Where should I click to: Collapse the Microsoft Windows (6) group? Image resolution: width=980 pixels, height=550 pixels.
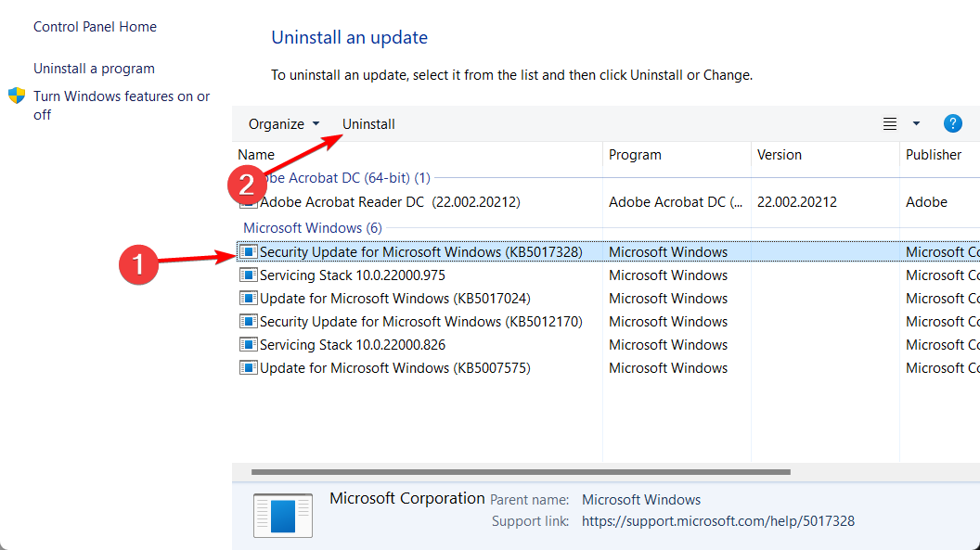coord(312,228)
